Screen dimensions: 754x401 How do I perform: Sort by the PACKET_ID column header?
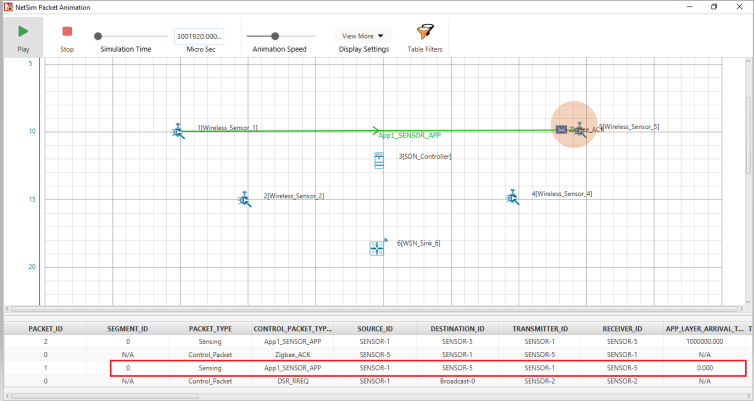pos(46,327)
